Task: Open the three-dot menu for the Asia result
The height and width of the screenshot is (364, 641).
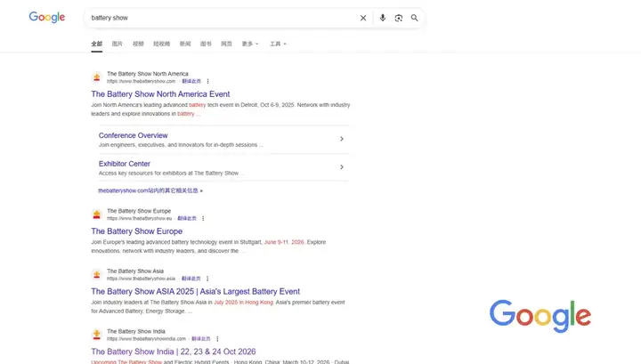Action: 207,279
